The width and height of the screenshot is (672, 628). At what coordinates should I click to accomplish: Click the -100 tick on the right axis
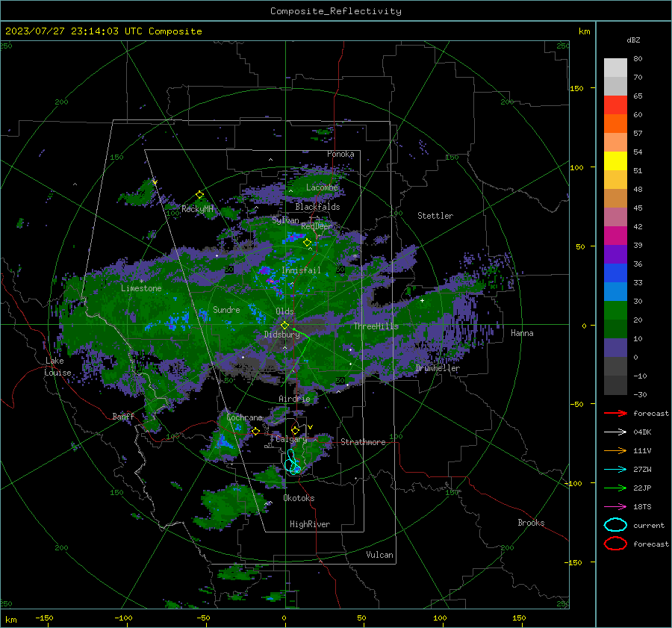[x=574, y=483]
